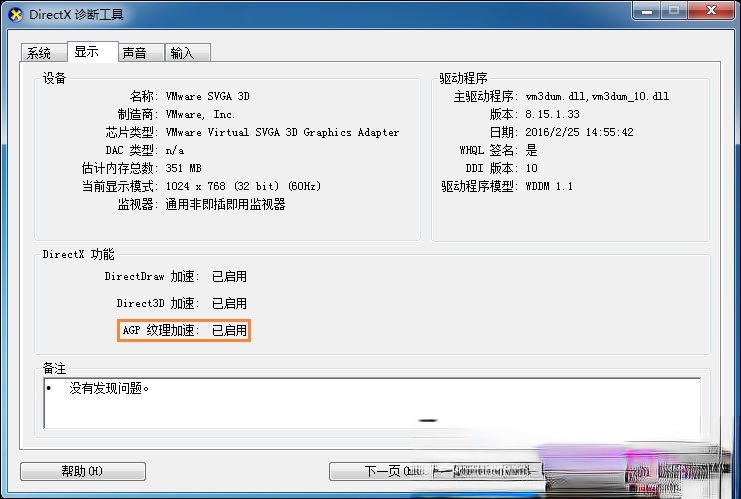Click the 'DirectX 功能' group heading

click(78, 254)
